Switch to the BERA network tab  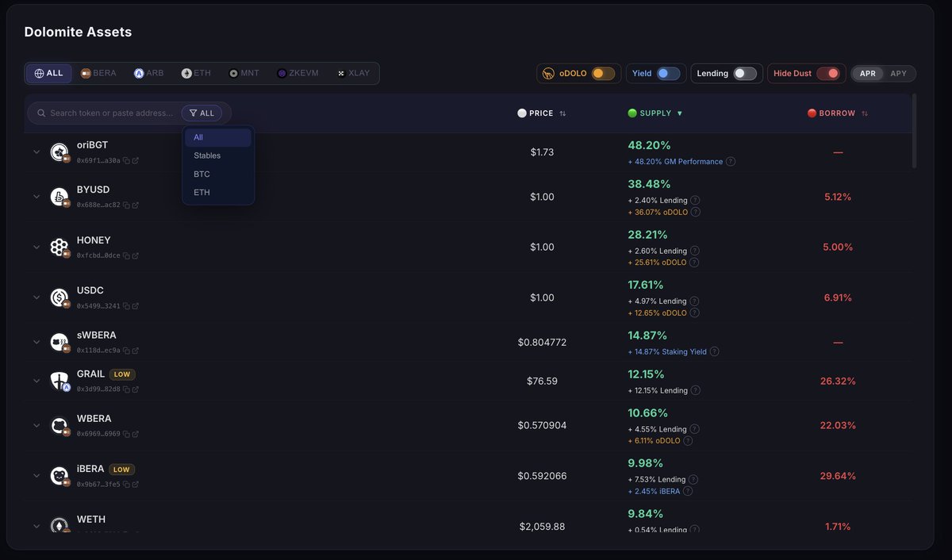[x=98, y=74]
